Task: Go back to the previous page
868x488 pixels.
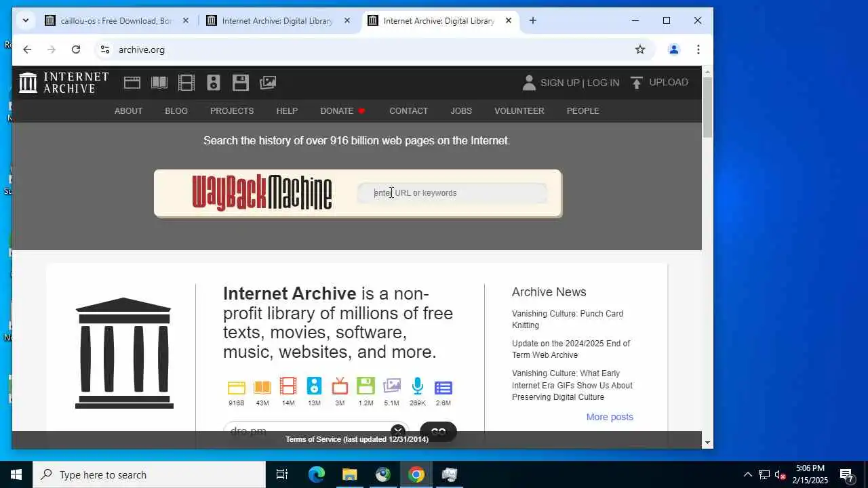Action: coord(27,49)
